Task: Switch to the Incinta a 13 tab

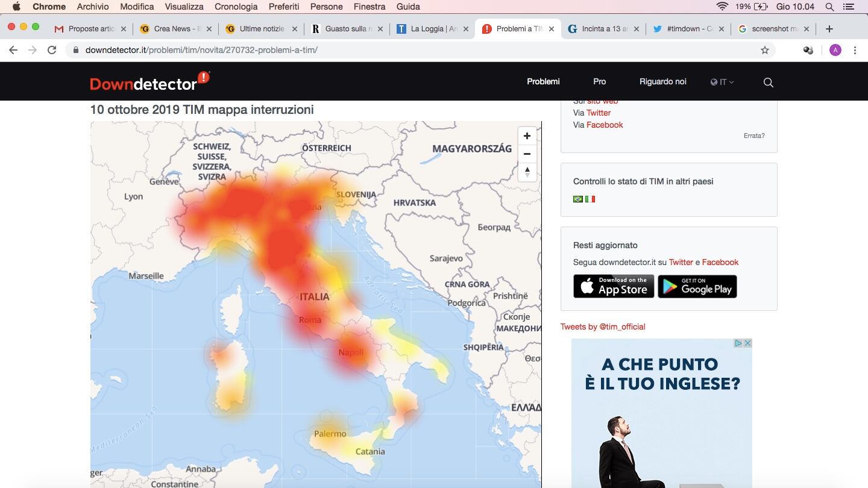Action: pyautogui.click(x=602, y=29)
